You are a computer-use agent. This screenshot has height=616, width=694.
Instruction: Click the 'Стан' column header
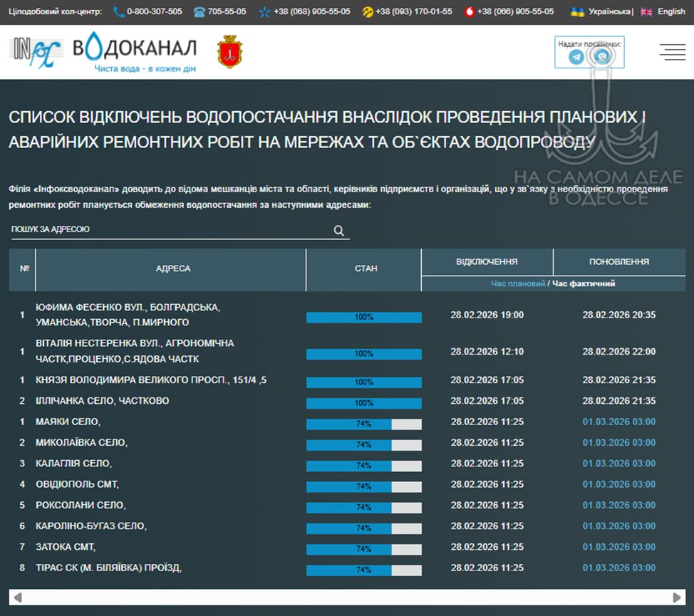366,268
